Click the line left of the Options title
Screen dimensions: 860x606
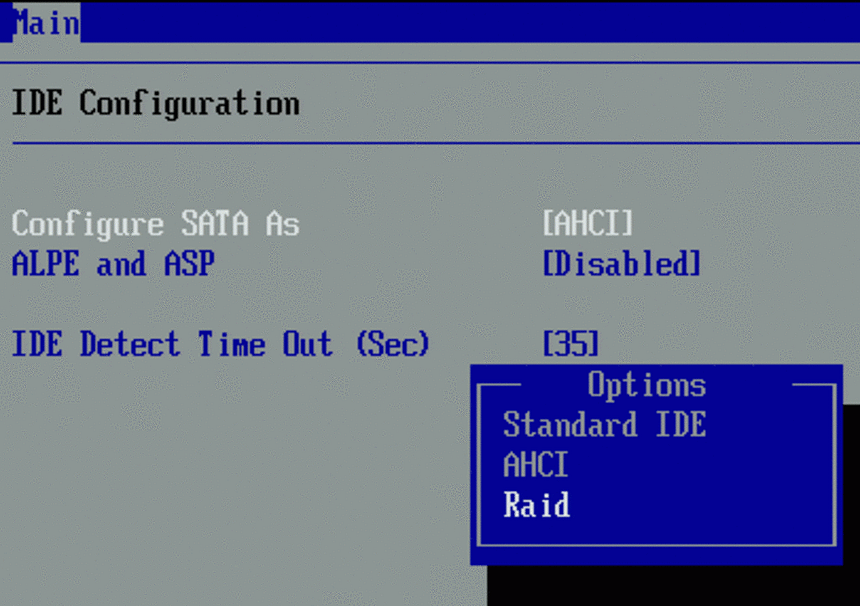coord(500,385)
